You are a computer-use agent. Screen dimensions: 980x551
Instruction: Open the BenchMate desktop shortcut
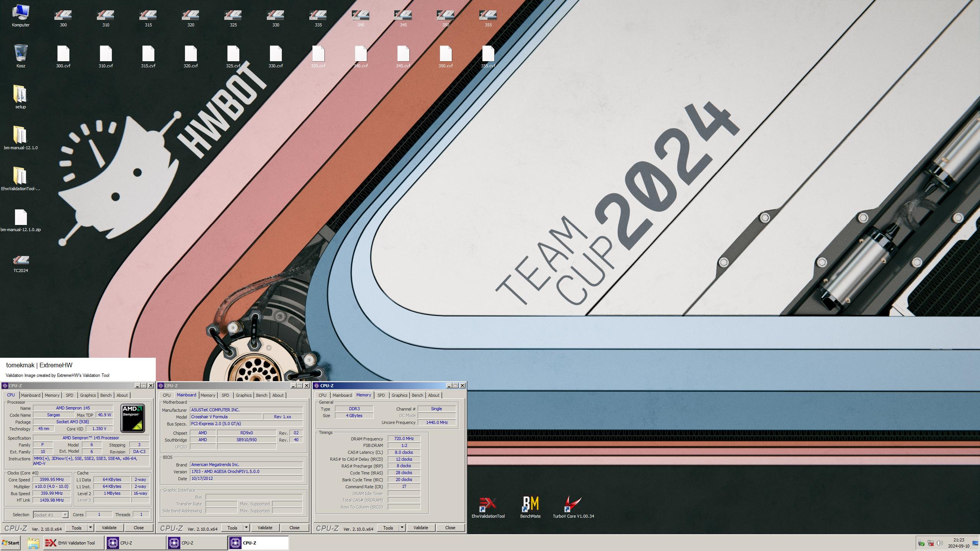coord(531,507)
